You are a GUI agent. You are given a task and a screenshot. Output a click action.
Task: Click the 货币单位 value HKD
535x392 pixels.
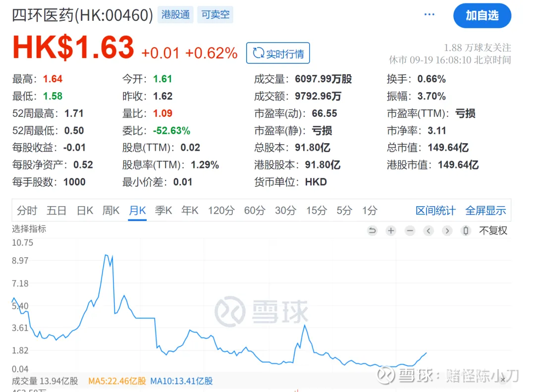[x=316, y=182]
